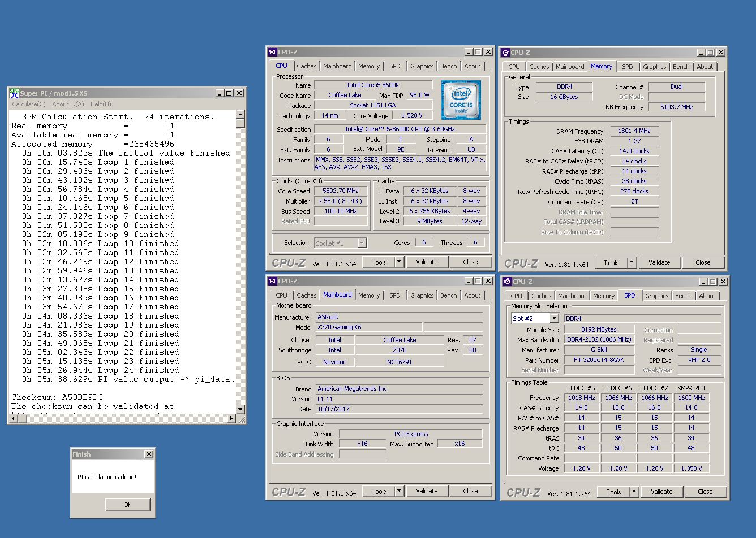Click the NB Frequency value 5103.7 MHz
The width and height of the screenshot is (756, 538).
(677, 107)
